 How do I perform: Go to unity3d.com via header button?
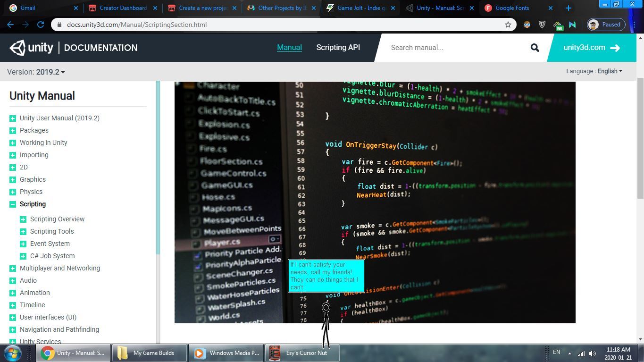pyautogui.click(x=591, y=48)
